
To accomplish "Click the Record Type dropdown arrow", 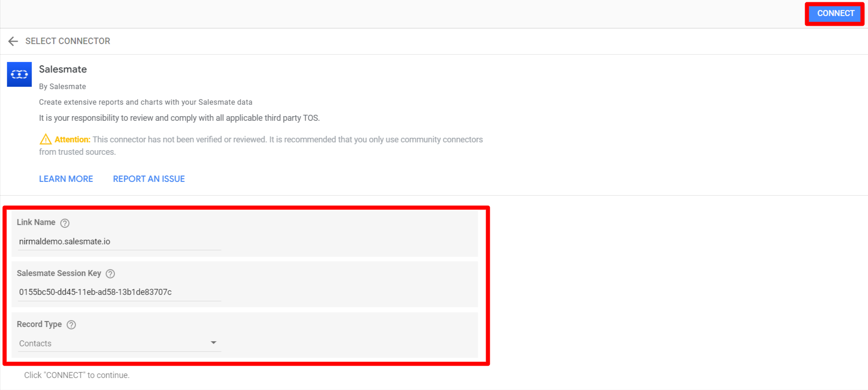I will point(213,343).
